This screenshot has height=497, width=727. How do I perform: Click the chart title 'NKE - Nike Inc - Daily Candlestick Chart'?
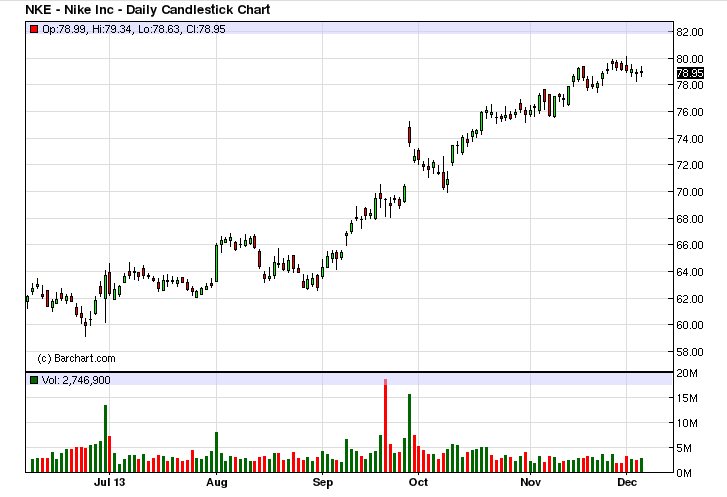tap(147, 9)
